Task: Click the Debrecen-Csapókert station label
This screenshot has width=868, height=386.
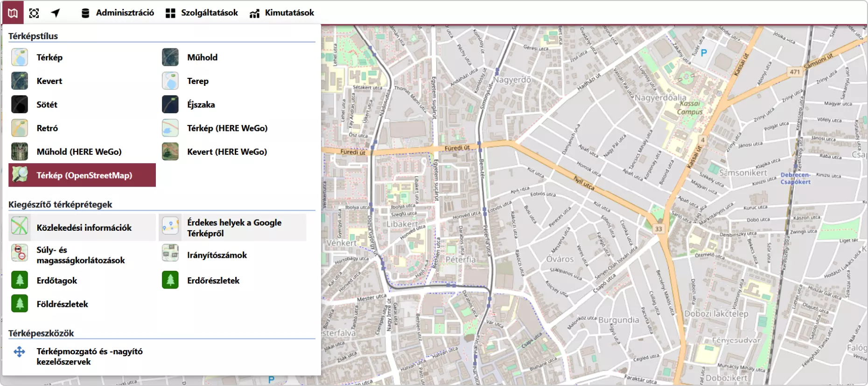Action: pos(795,178)
